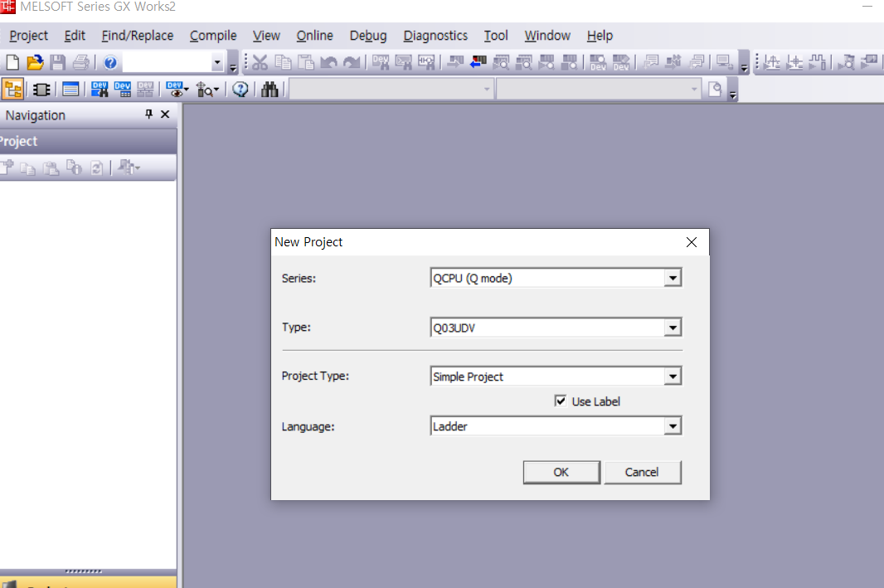Open the Help menu
Image resolution: width=884 pixels, height=588 pixels.
click(600, 36)
